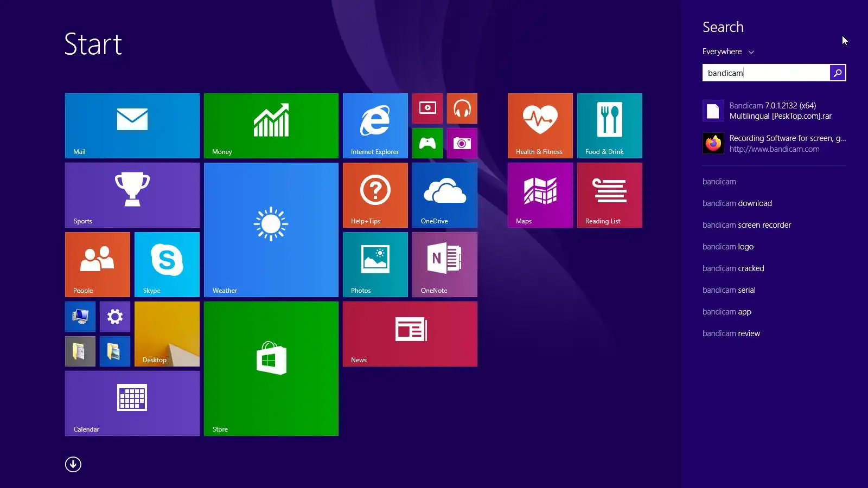Open the small Video tile
Viewport: 868px width, 488px height.
(x=427, y=108)
